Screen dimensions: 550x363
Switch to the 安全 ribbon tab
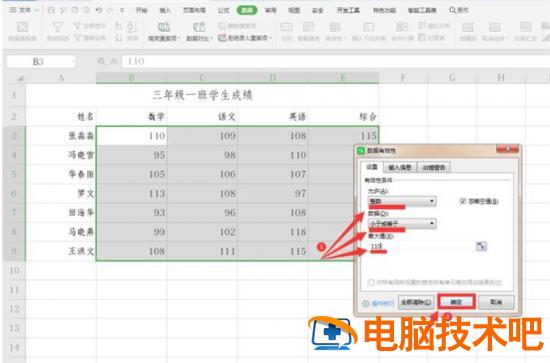(317, 10)
